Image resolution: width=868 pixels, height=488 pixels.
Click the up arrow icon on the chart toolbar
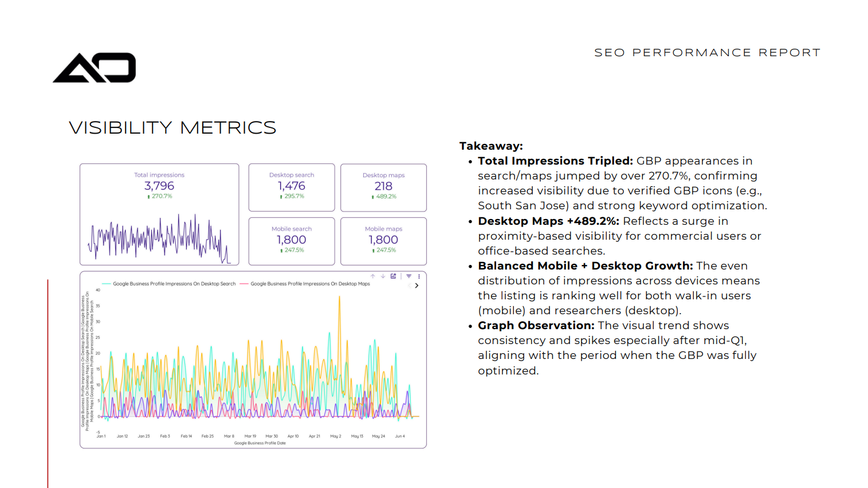(373, 276)
